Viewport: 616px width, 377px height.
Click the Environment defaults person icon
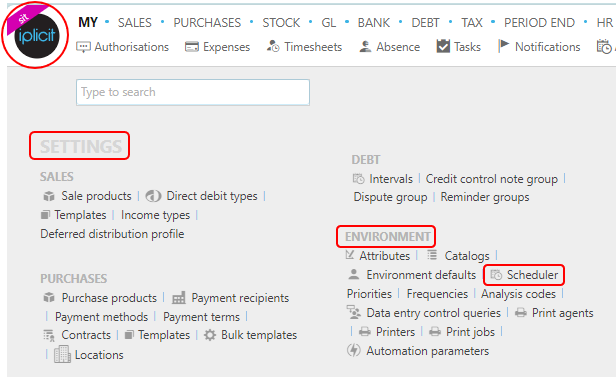coord(354,274)
